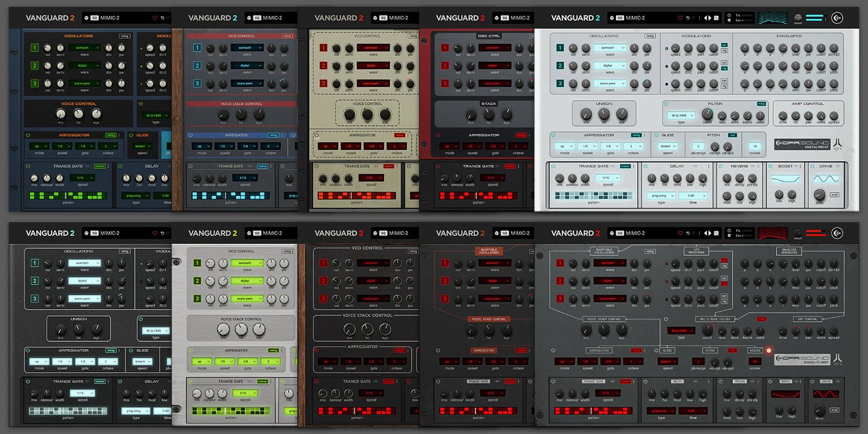Click round CFA logo button in Signal-71 Grey header
Image resolution: width=868 pixels, height=434 pixels.
pyautogui.click(x=837, y=233)
